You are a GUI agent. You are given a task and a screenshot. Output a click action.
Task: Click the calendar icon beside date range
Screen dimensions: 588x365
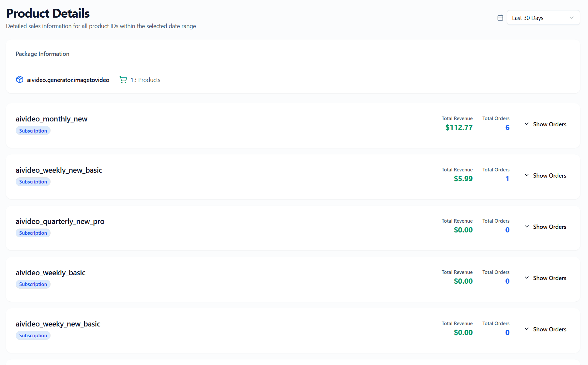click(x=500, y=18)
